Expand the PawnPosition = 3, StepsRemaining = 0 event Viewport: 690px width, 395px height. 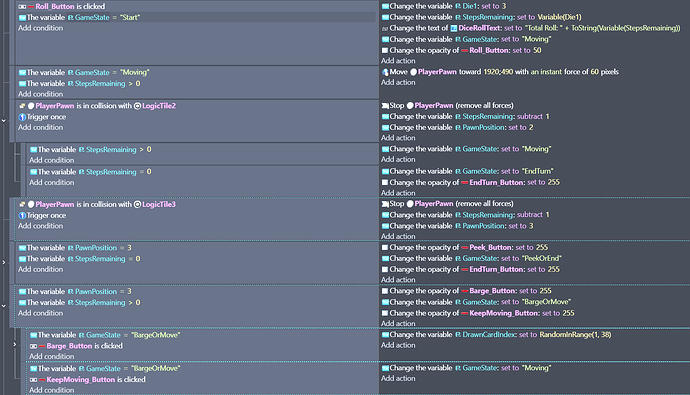pos(4,263)
